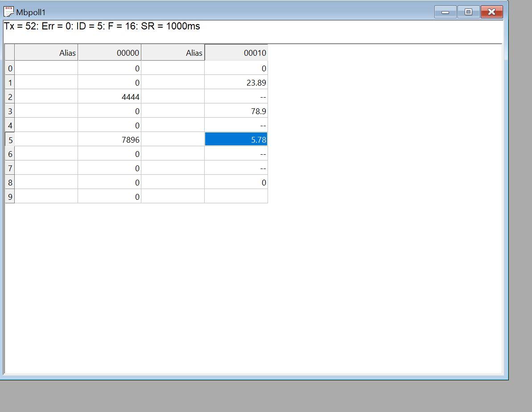Click the dashed cell in row 2 under 00010
Image resolution: width=532 pixels, height=412 pixels.
click(236, 97)
